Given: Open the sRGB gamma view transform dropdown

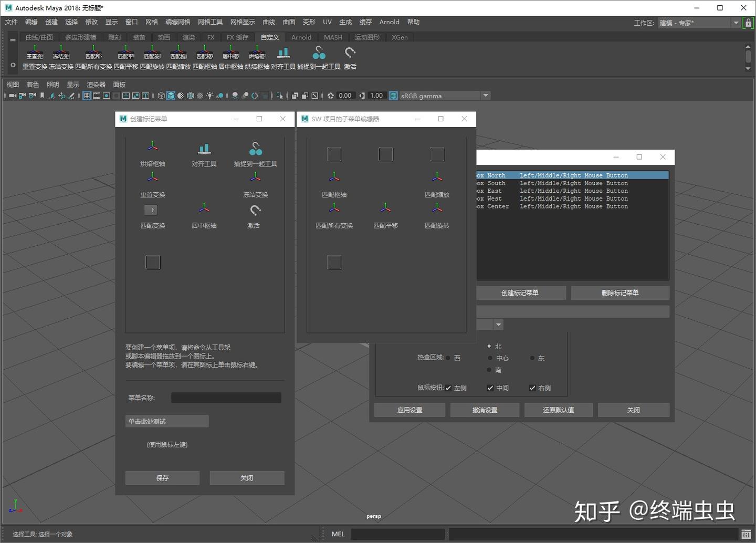Looking at the screenshot, I should tap(485, 96).
